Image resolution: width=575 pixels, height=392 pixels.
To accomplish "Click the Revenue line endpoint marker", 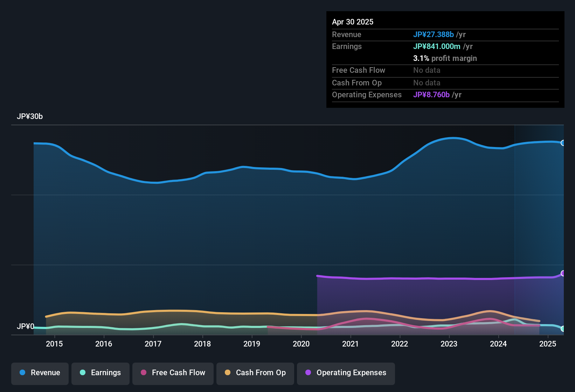I will tap(563, 143).
